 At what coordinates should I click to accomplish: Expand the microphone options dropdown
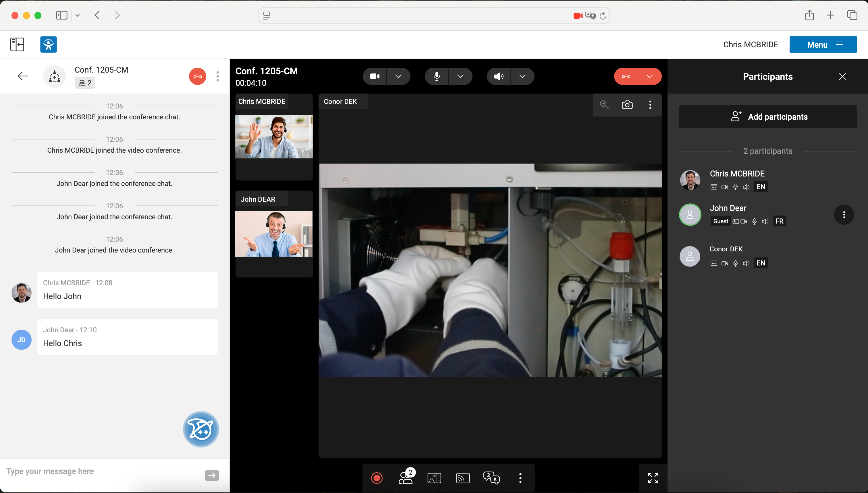[x=460, y=76]
